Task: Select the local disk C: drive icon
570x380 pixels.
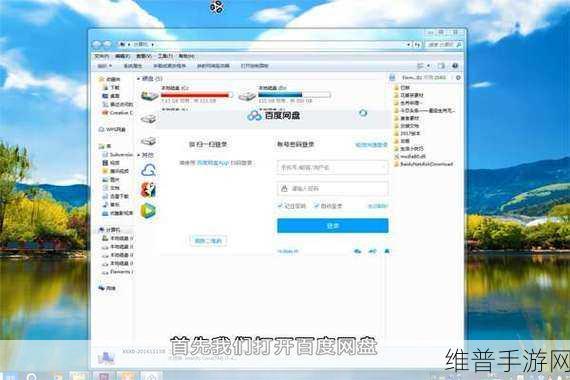Action: (149, 95)
